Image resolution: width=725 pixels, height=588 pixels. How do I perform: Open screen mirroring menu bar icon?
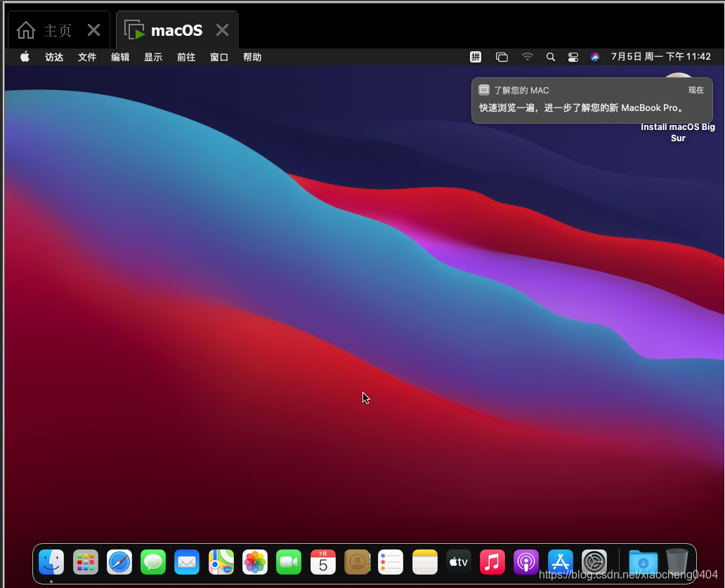pos(502,57)
